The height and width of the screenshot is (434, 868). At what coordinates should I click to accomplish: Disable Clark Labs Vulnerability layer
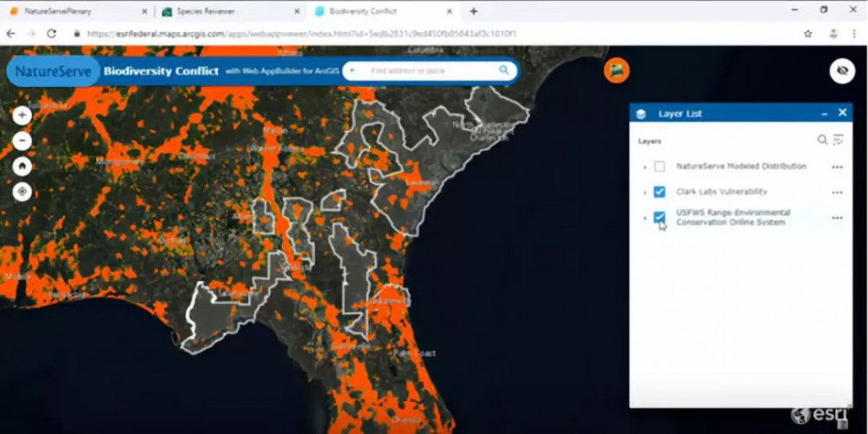660,192
